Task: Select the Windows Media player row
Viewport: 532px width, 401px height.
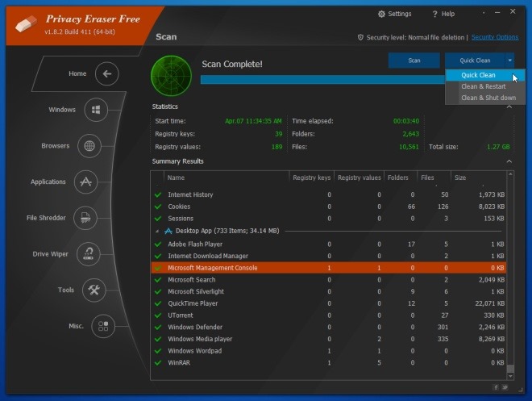Action: tap(328, 339)
